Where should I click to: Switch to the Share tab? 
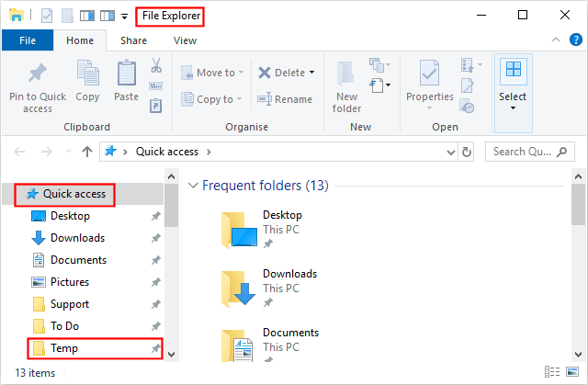[x=133, y=40]
